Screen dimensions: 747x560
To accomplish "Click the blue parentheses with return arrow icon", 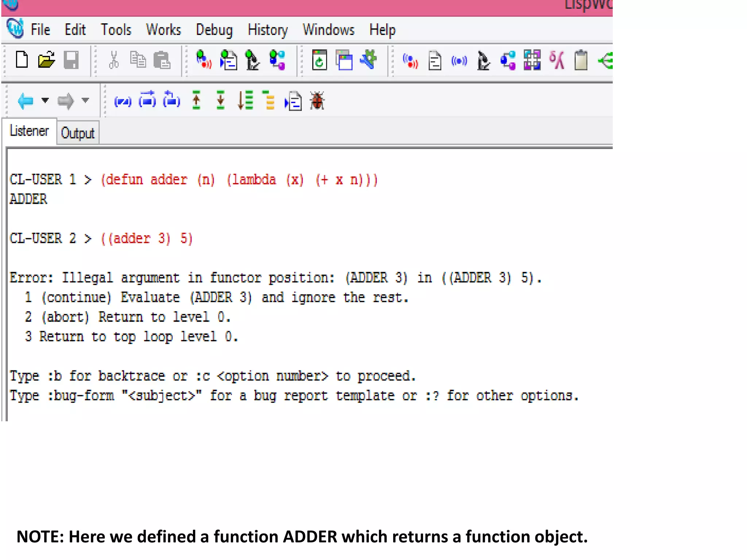I will [x=171, y=99].
